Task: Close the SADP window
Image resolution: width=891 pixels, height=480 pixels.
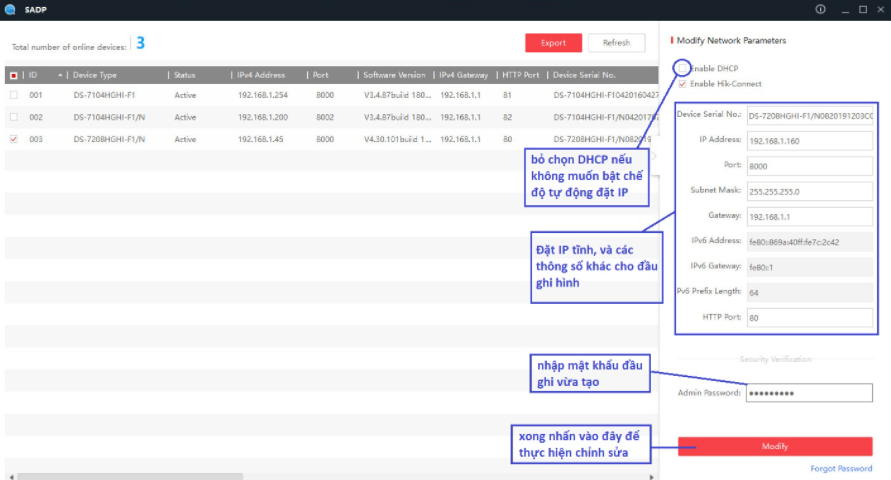Action: [x=880, y=10]
